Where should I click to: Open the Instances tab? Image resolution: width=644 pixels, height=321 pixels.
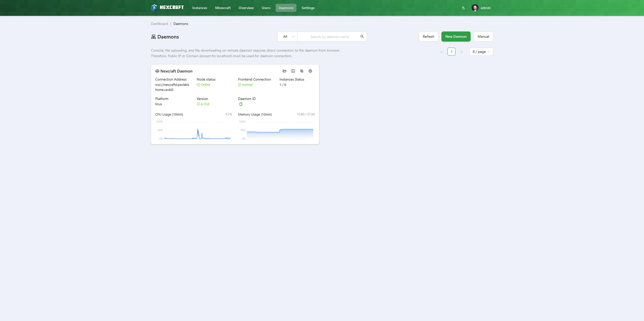pyautogui.click(x=200, y=8)
